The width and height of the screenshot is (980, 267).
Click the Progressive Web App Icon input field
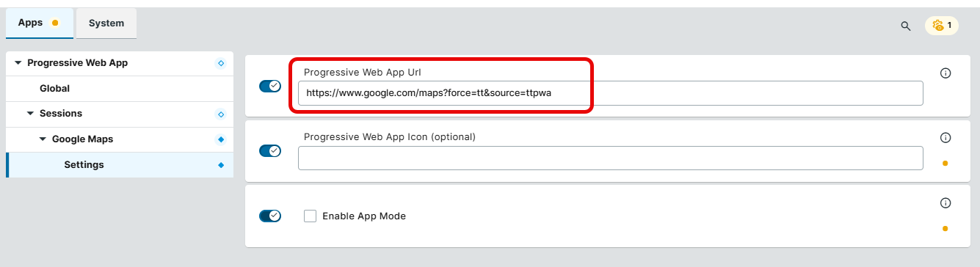(611, 158)
